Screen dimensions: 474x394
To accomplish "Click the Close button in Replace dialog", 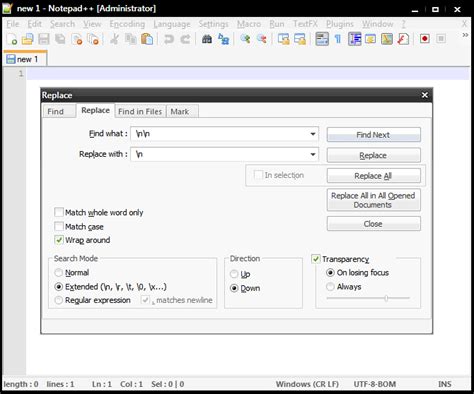I will click(x=373, y=224).
